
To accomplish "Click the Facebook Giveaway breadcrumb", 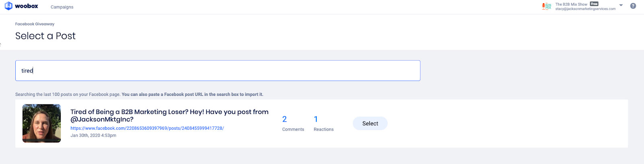I will (35, 24).
